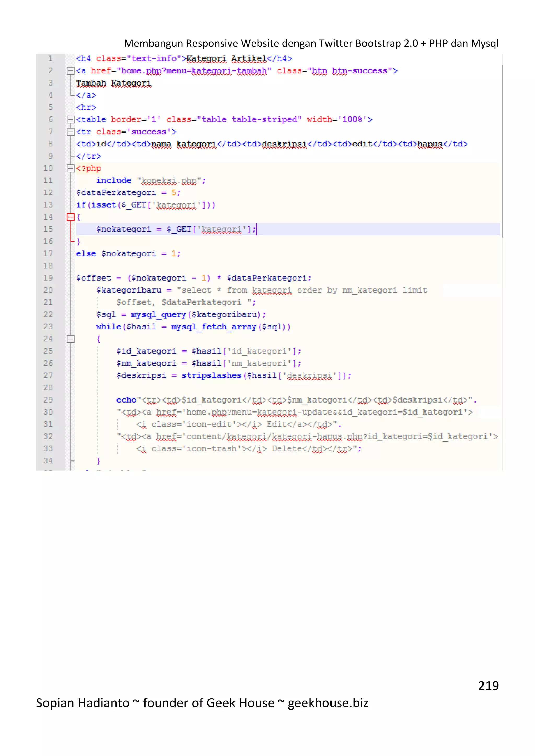
Task: Click the 'Tambah Kategori' text on line 3
Action: coord(114,83)
